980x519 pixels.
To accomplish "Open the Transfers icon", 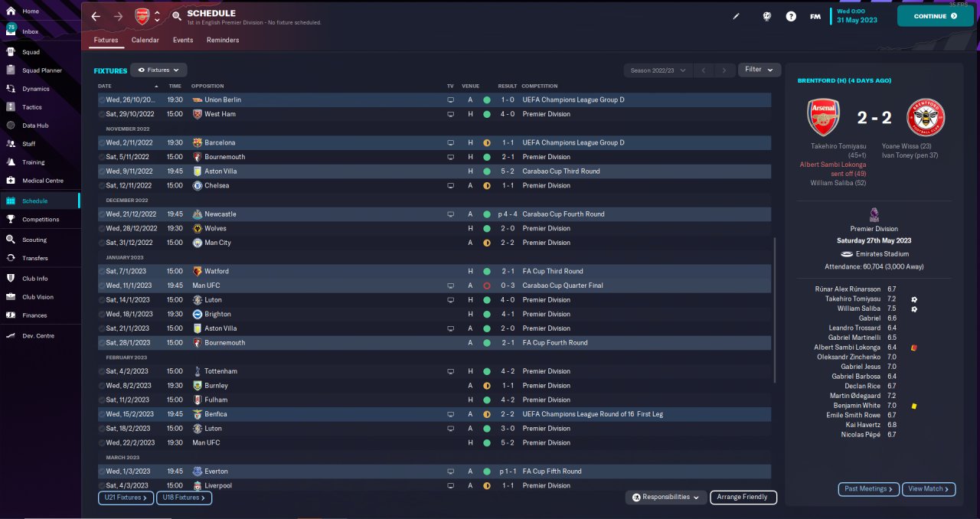I will coord(11,258).
